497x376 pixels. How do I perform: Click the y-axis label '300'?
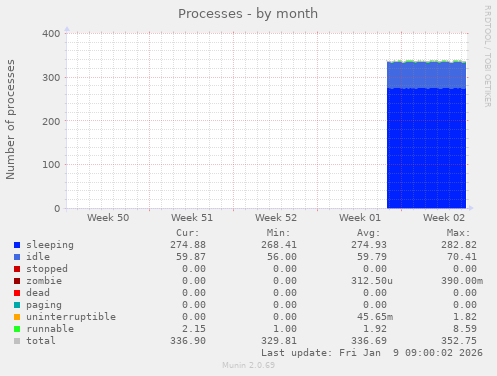[51, 78]
